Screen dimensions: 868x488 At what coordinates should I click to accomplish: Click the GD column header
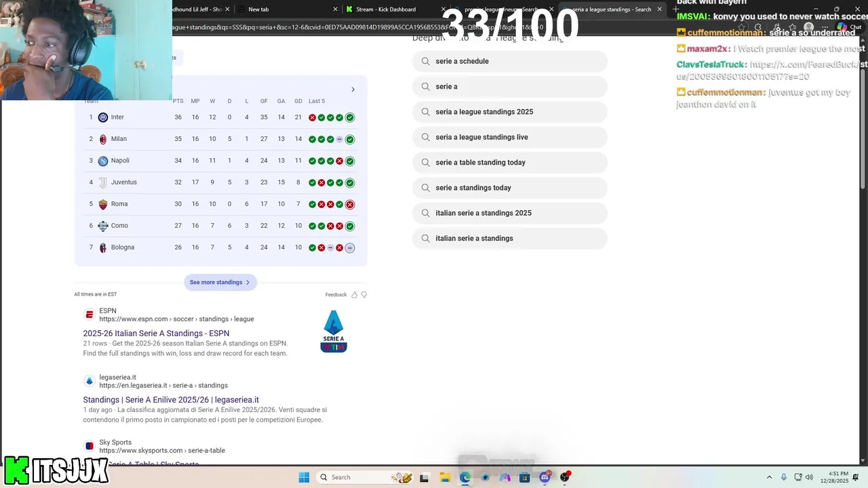coord(298,101)
